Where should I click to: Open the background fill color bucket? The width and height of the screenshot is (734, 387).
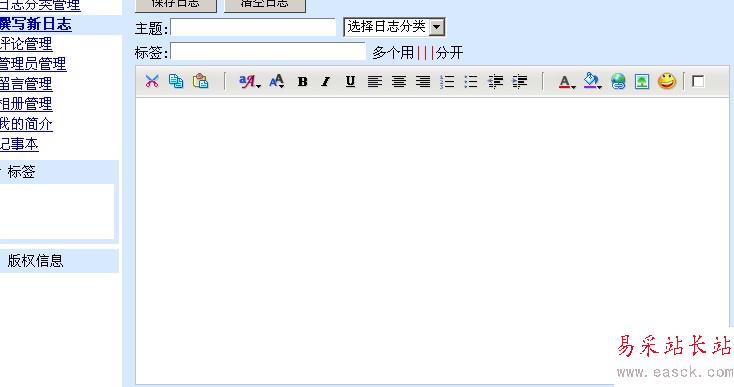(x=592, y=81)
